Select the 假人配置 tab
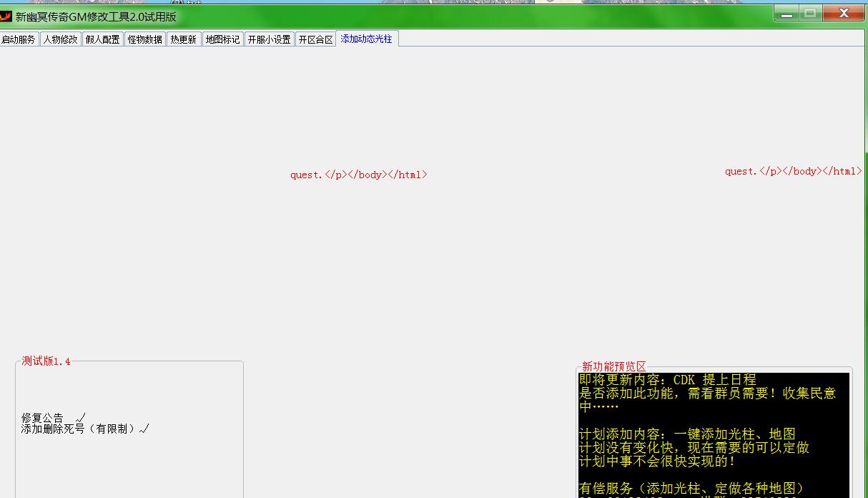 pyautogui.click(x=103, y=39)
